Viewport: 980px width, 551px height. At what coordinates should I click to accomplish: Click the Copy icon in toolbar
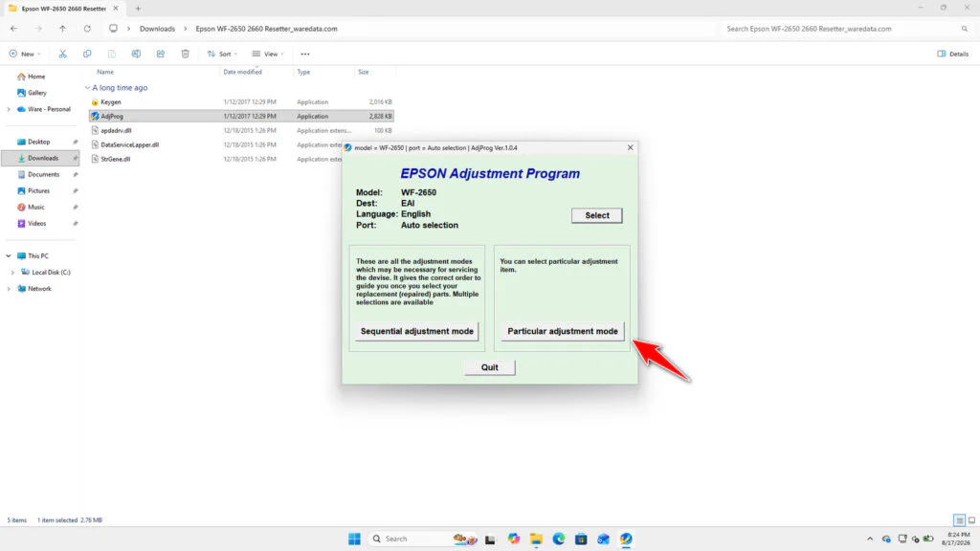click(x=87, y=54)
